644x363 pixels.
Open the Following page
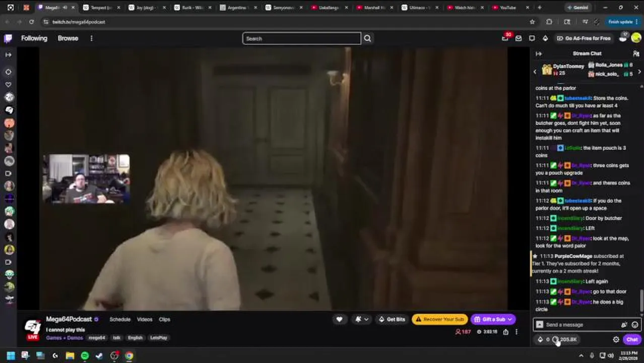click(34, 38)
